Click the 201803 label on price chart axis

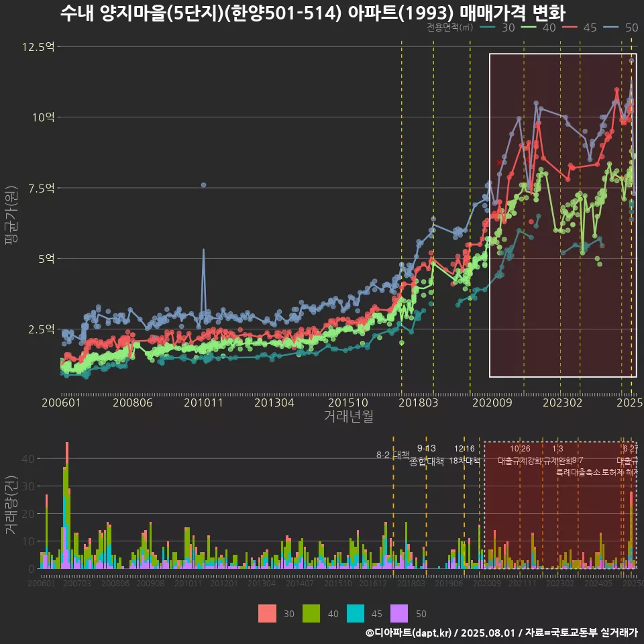coord(418,402)
